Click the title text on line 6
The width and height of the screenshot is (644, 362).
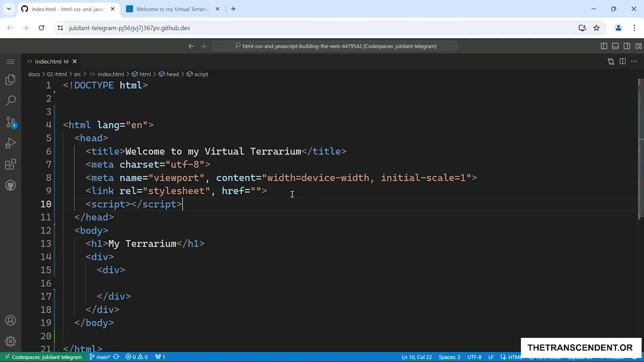tap(213, 151)
